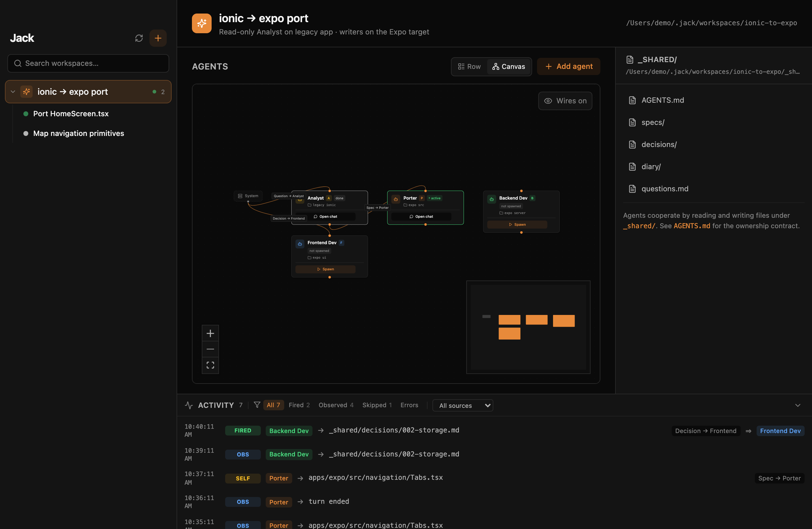Click inside the Search workspaces field
Viewport: 812px width, 529px height.
click(88, 63)
